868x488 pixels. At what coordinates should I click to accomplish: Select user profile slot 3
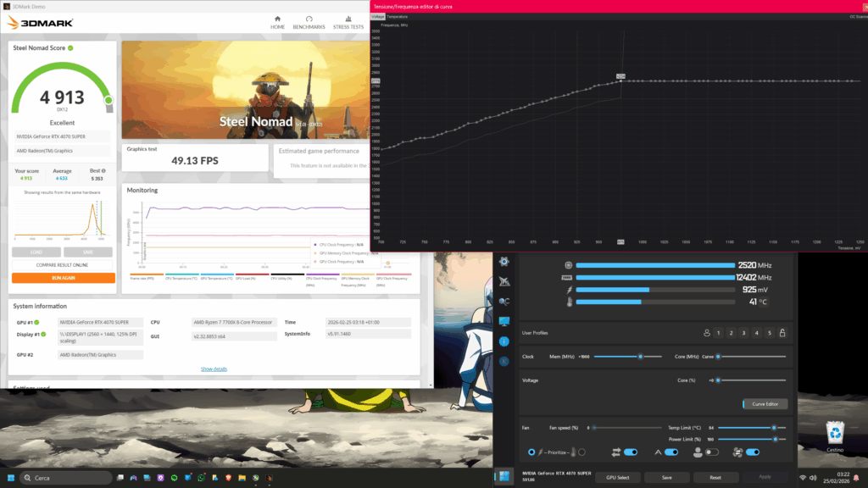(744, 333)
